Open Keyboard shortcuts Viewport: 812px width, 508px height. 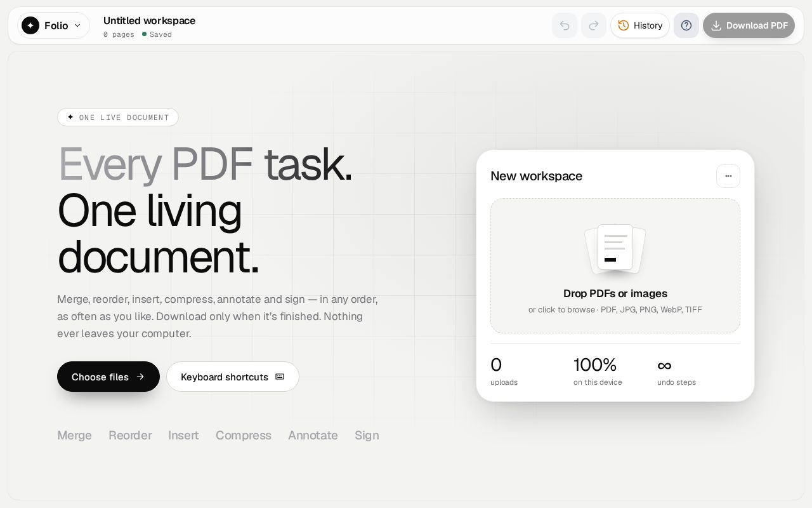point(233,377)
